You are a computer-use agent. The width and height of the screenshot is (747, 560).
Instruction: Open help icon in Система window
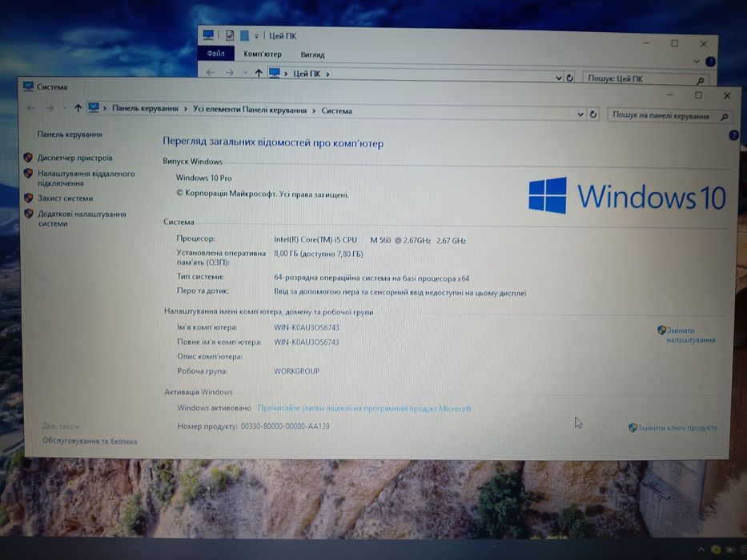click(733, 136)
